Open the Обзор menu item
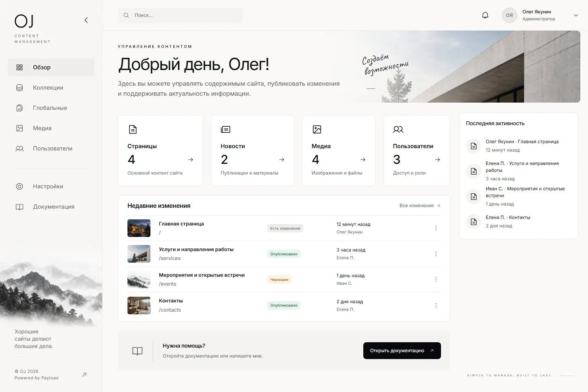This screenshot has height=392, width=588. coord(51,67)
